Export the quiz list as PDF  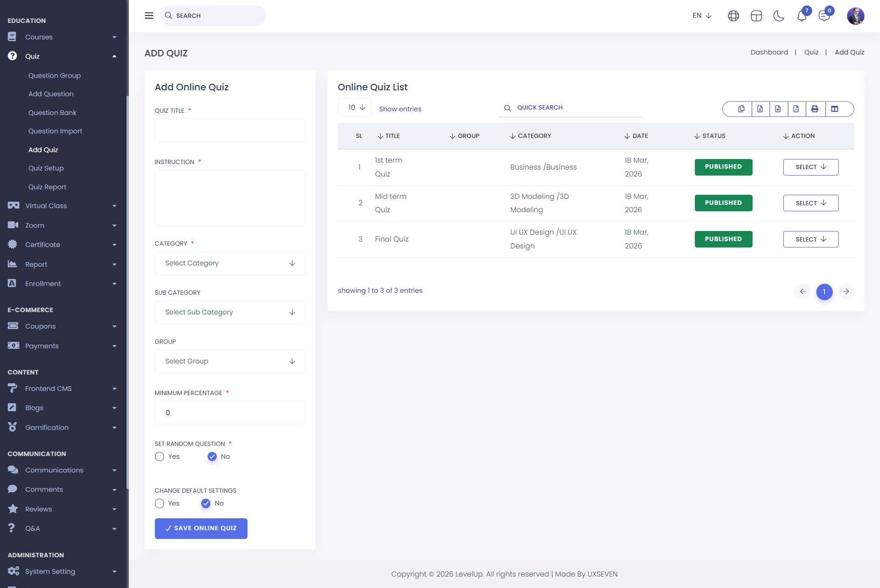click(x=796, y=109)
